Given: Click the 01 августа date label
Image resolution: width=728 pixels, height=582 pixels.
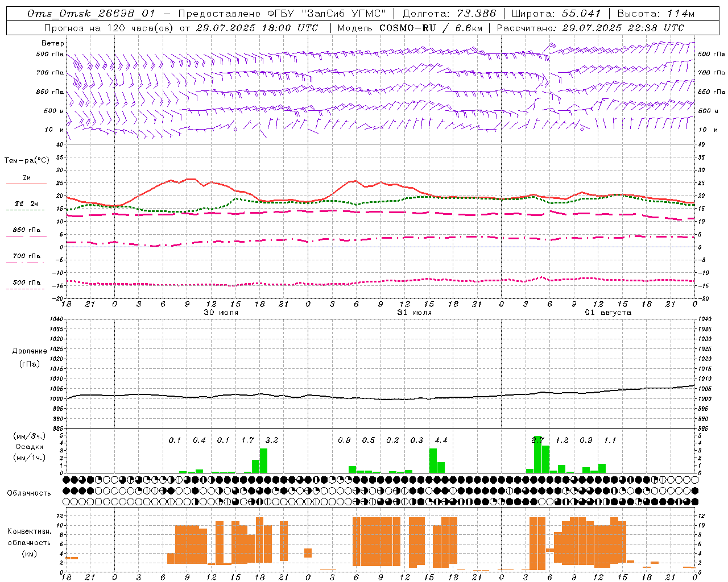Looking at the screenshot, I should click(608, 313).
